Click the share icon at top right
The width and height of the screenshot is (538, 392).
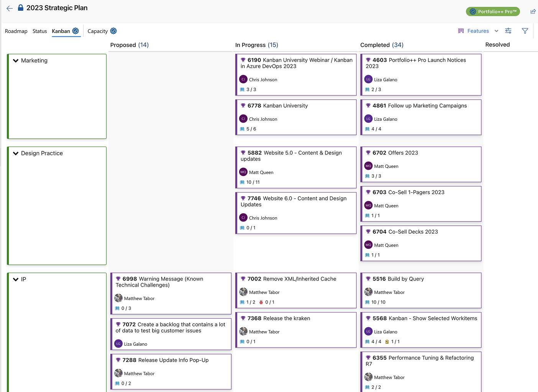[x=533, y=11]
